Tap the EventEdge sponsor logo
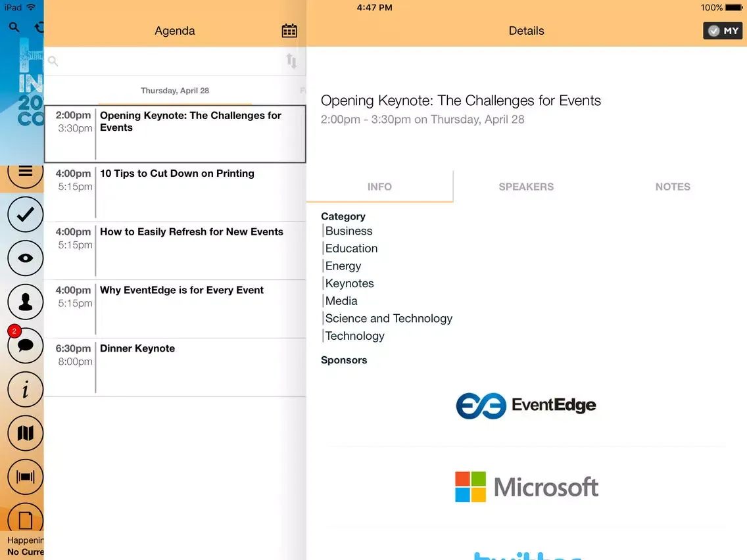The image size is (747, 560). click(526, 406)
